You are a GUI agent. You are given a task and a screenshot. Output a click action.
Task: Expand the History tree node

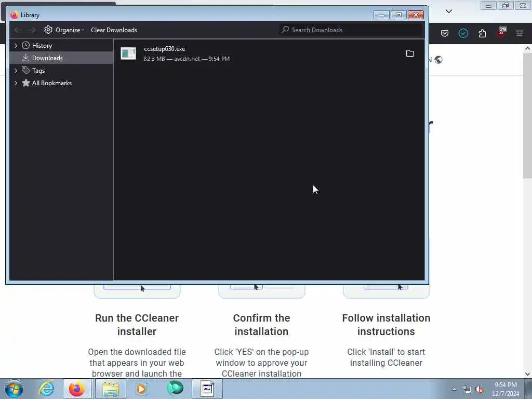(x=16, y=46)
